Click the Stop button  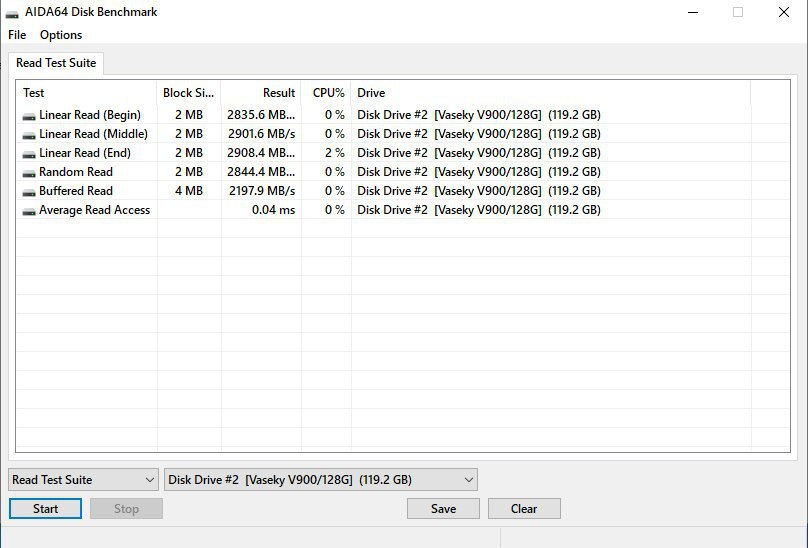[126, 509]
